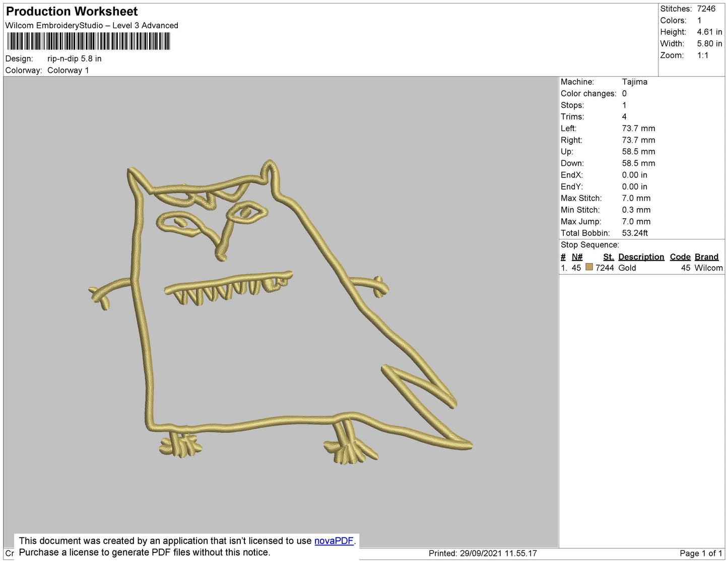Select the 'Page 1 of 1' footer text
The height and width of the screenshot is (563, 728).
click(x=701, y=553)
